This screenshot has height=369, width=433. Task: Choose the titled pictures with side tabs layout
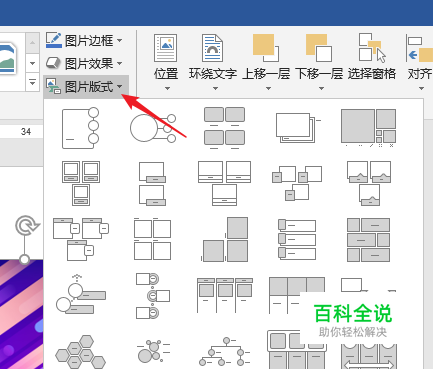[81, 239]
